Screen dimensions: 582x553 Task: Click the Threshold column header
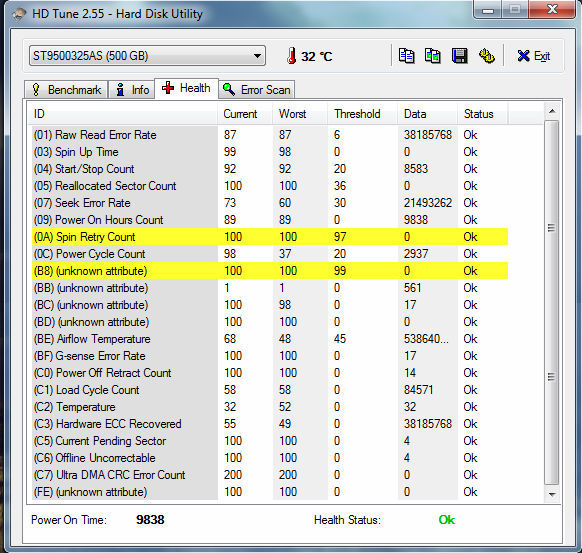pyautogui.click(x=363, y=114)
